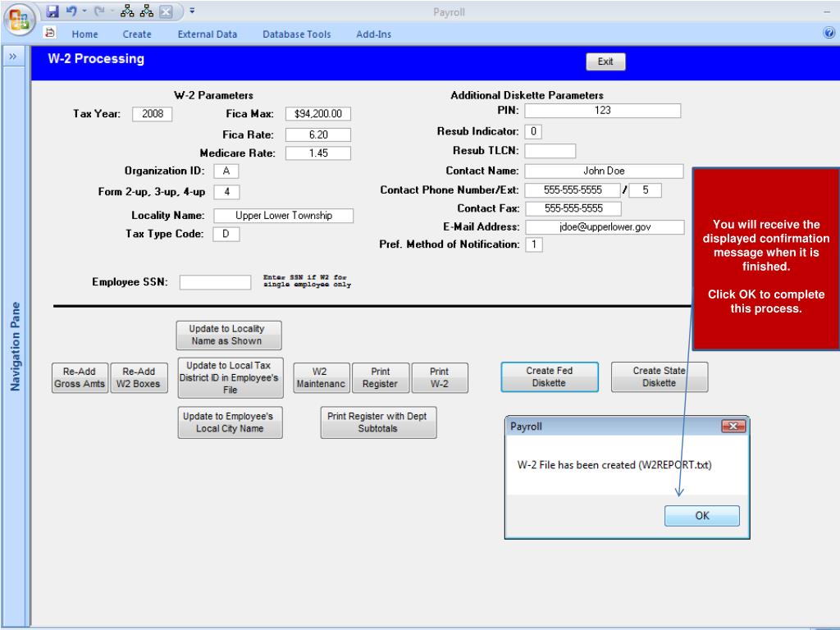The width and height of the screenshot is (840, 630).
Task: Click the greyed Redo arrow icon
Action: click(x=99, y=11)
